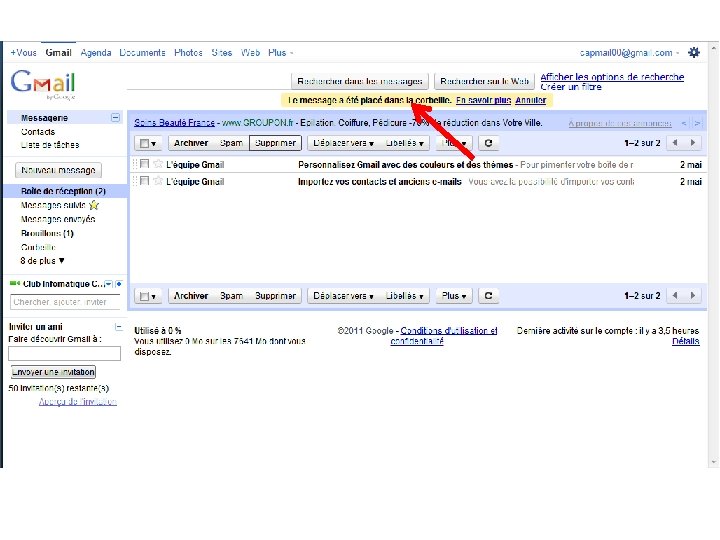Screen dimensions: 720x540
Task: Show previous ad with left arrow
Action: (x=684, y=123)
